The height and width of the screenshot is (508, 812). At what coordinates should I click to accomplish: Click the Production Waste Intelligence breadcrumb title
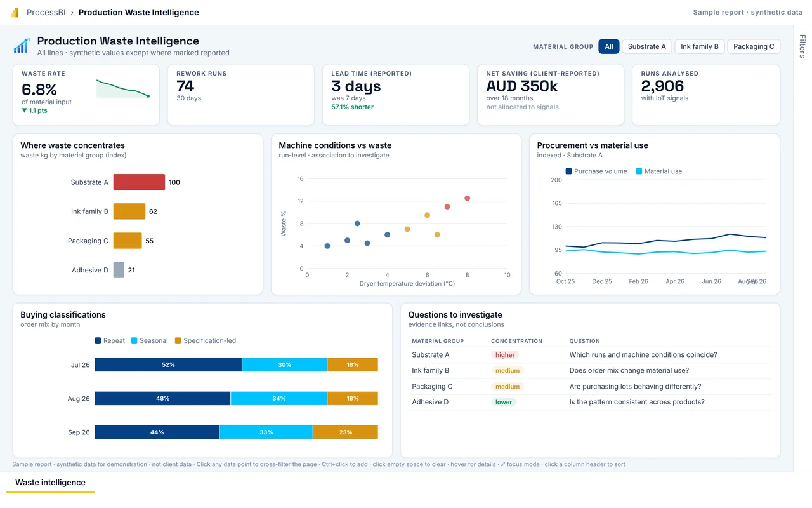(x=139, y=13)
